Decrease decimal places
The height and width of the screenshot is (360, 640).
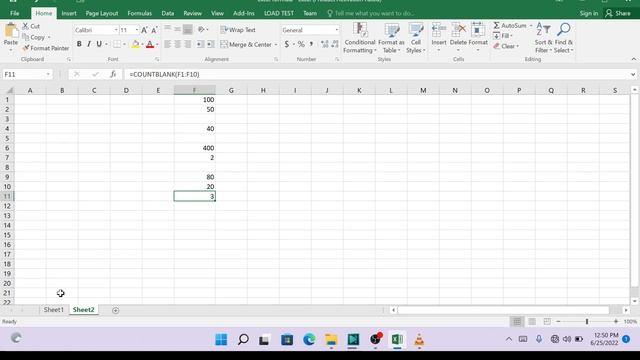pyautogui.click(x=335, y=44)
